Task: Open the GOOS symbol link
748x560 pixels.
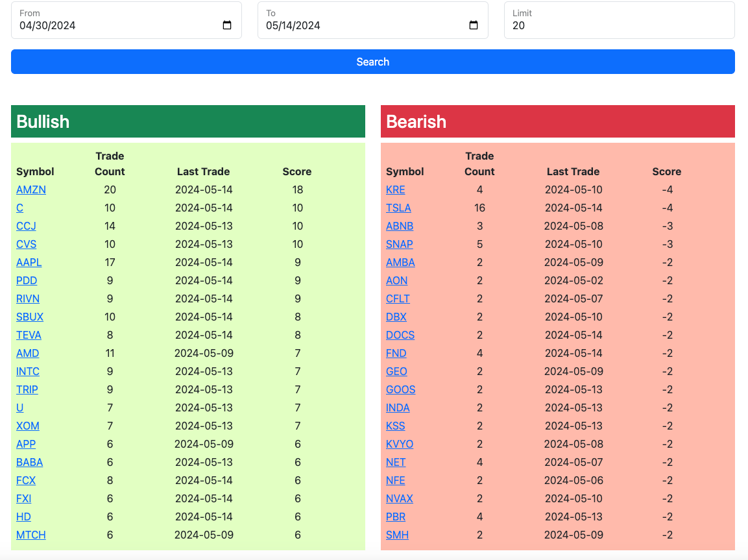Action: coord(401,389)
